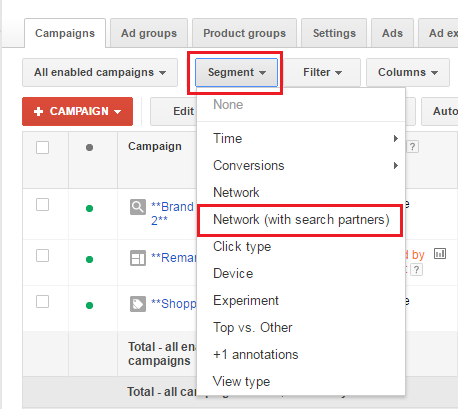
Task: Check the box for the Shopping campaign row
Action: [x=42, y=301]
